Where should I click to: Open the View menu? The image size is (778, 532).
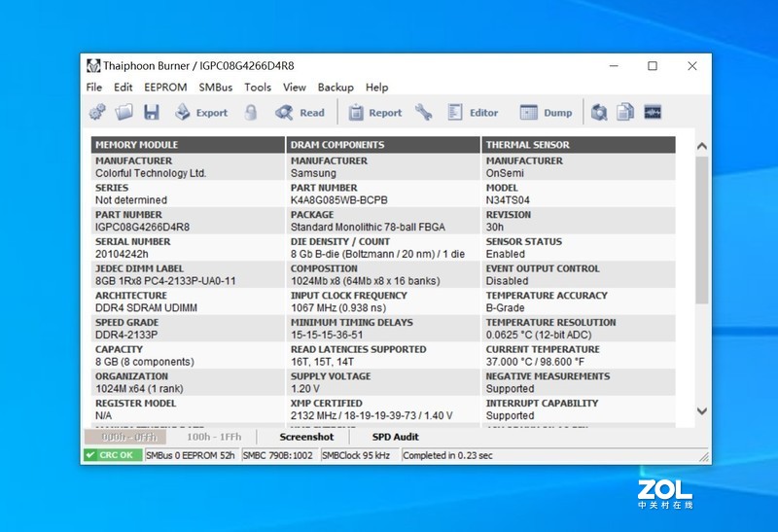point(295,88)
